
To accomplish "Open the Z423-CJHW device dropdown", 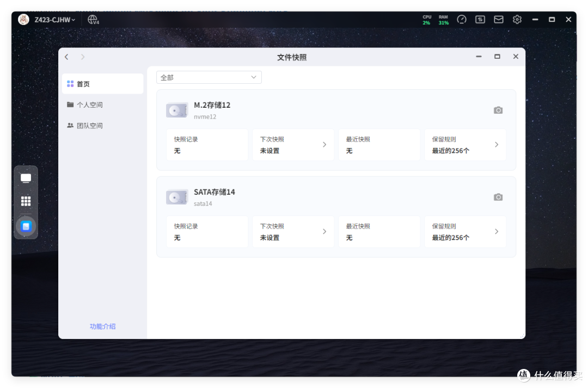I will click(x=55, y=20).
